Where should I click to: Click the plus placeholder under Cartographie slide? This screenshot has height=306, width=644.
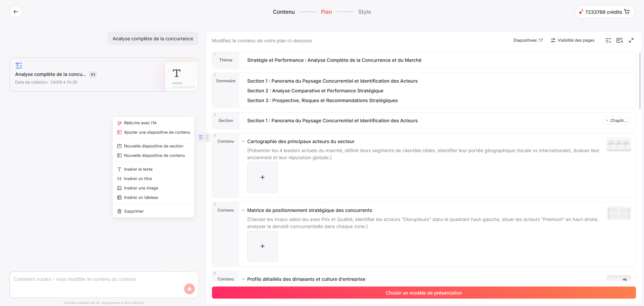(x=263, y=177)
